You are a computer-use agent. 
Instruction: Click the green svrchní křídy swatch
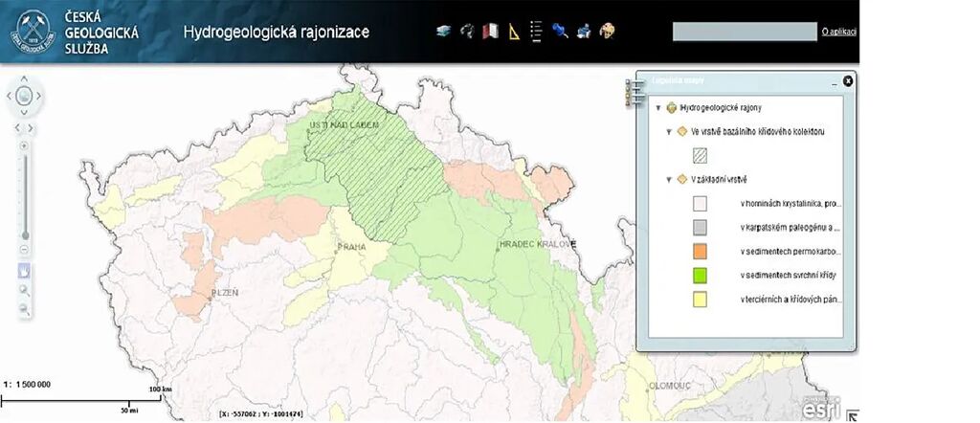point(702,276)
